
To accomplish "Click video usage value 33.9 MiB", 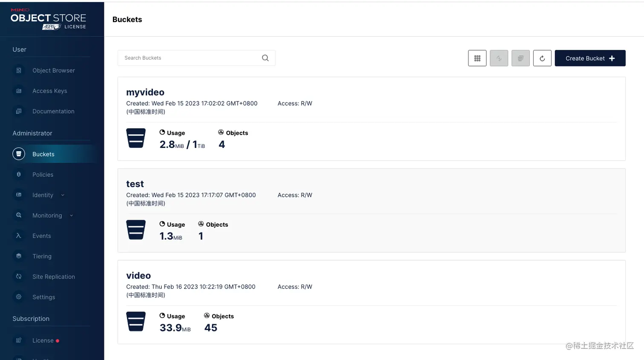I will (175, 328).
